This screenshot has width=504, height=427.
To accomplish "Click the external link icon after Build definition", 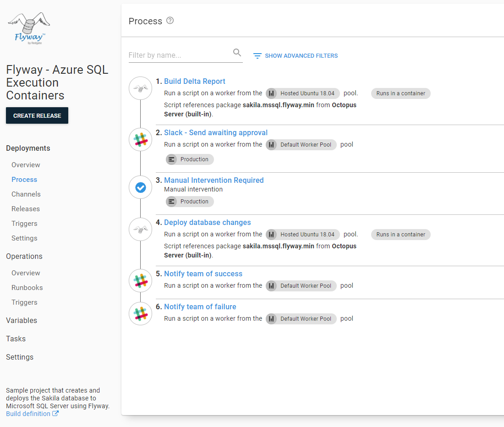I will [x=56, y=413].
